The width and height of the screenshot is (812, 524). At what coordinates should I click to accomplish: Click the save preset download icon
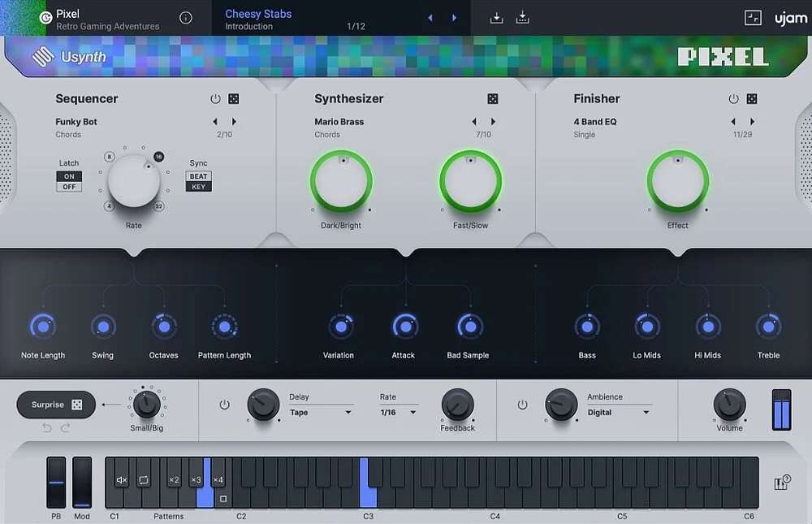pos(497,18)
